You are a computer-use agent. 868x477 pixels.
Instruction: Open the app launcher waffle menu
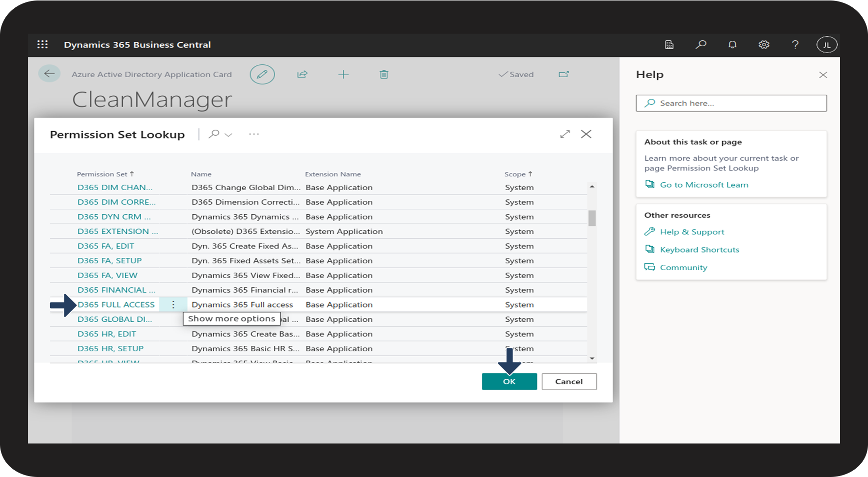point(43,45)
